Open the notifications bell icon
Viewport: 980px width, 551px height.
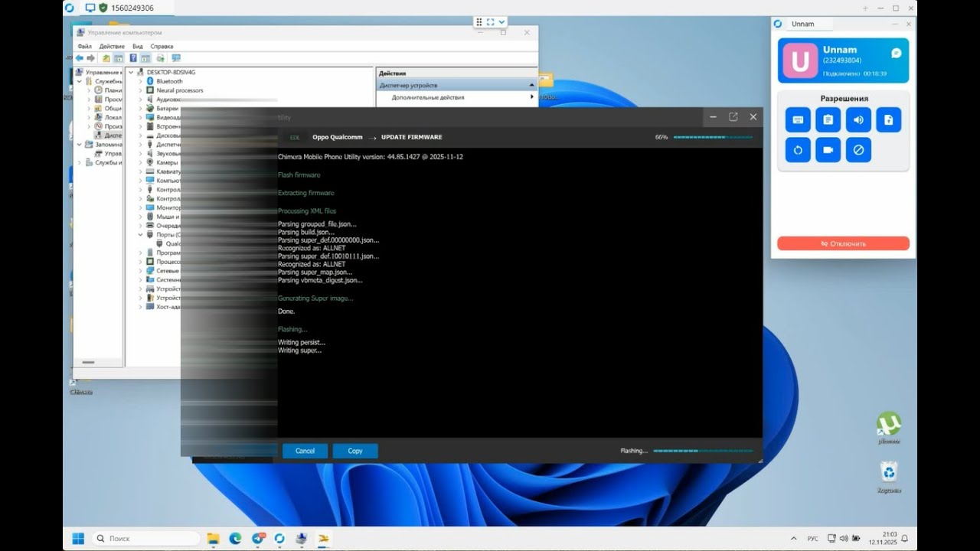pos(904,538)
